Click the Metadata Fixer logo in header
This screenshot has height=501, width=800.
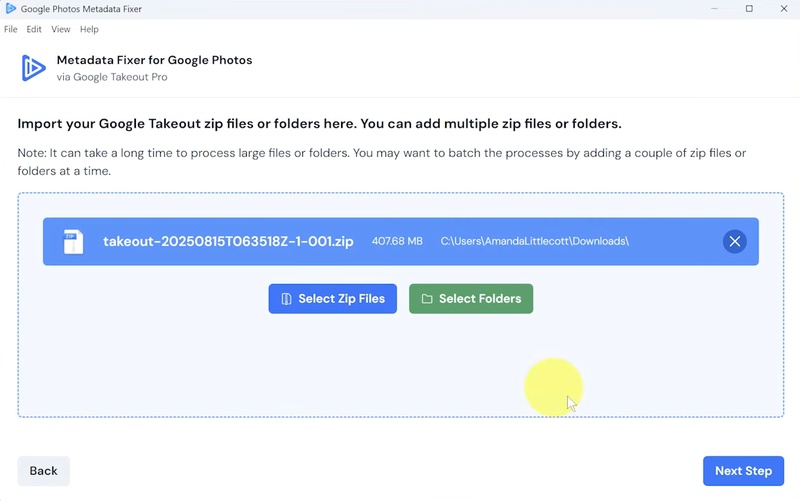tap(33, 68)
